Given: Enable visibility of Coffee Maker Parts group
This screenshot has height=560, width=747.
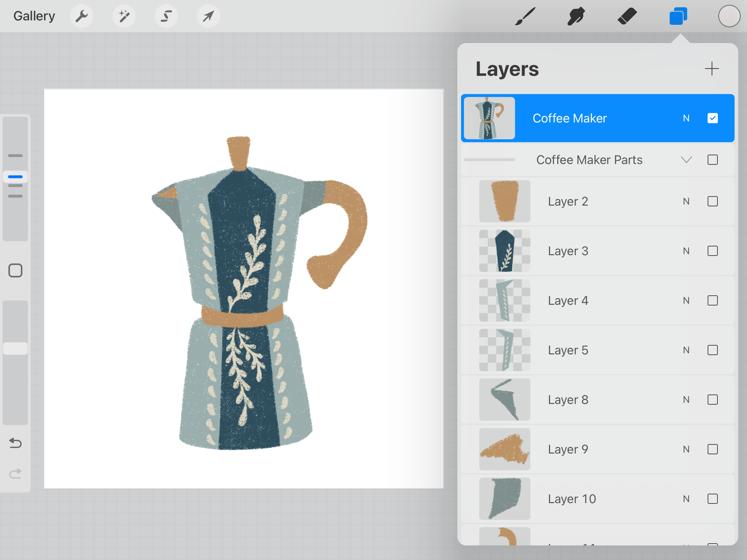Looking at the screenshot, I should tap(712, 160).
